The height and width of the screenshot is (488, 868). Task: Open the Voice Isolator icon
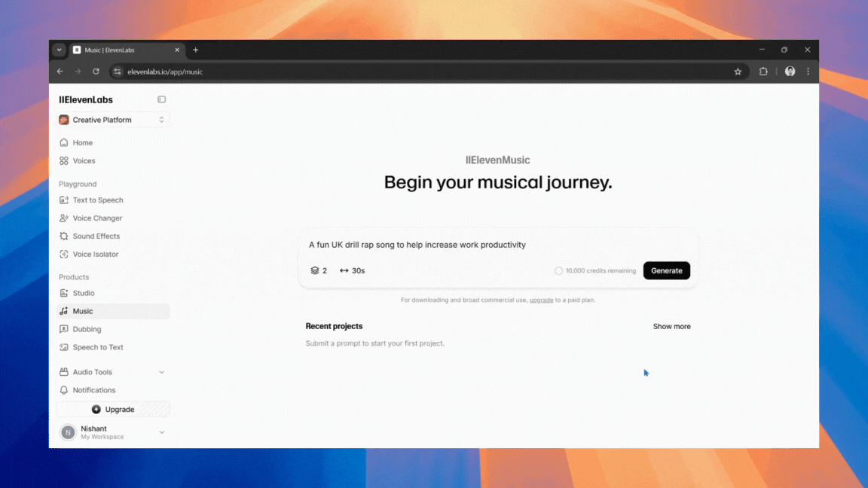pyautogui.click(x=63, y=255)
